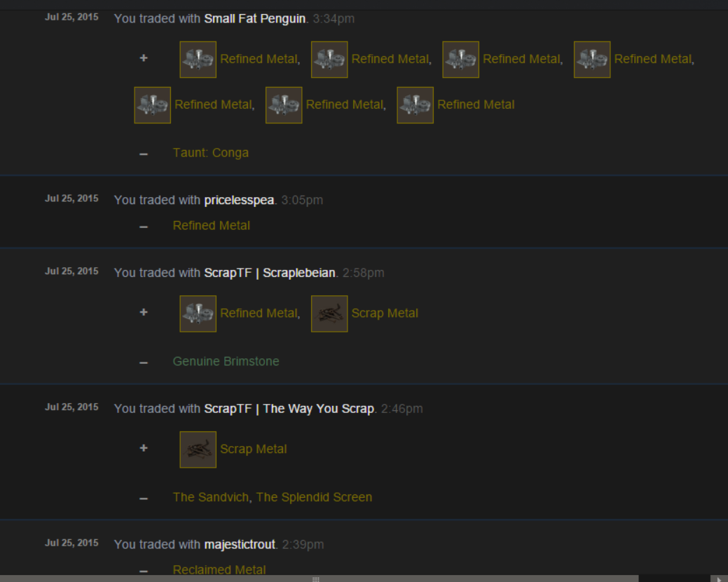Click Refined Metal icon in Scraplebeian trade
Image resolution: width=728 pixels, height=582 pixels.
click(x=198, y=313)
